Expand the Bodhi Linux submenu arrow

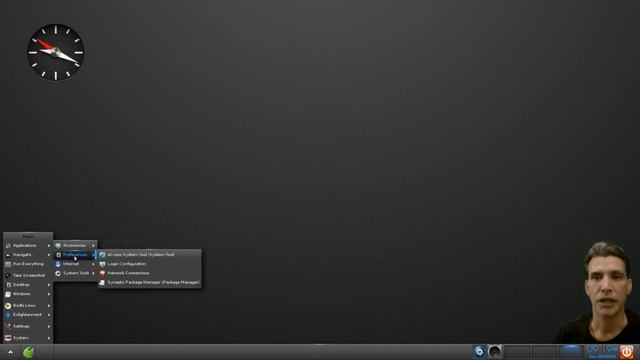[x=49, y=306]
